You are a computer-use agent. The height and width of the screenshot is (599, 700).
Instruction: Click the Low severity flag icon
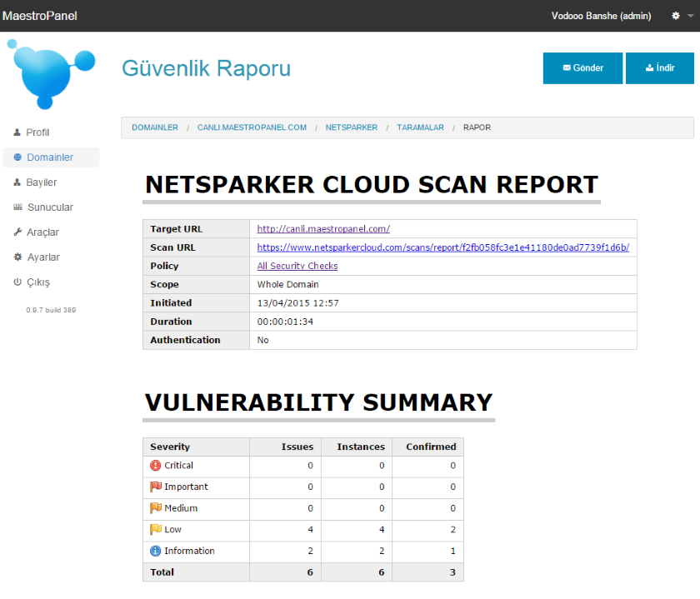tap(156, 529)
